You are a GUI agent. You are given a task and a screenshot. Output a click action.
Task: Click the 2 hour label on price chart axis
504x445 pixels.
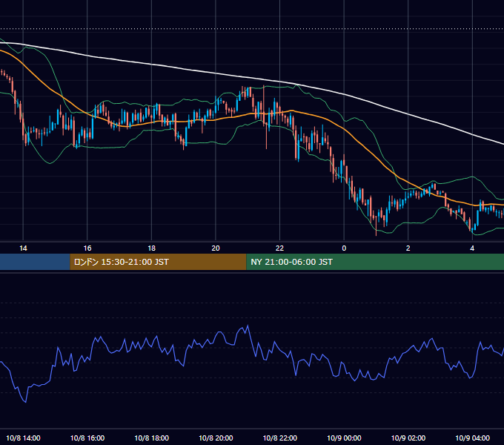pos(408,248)
